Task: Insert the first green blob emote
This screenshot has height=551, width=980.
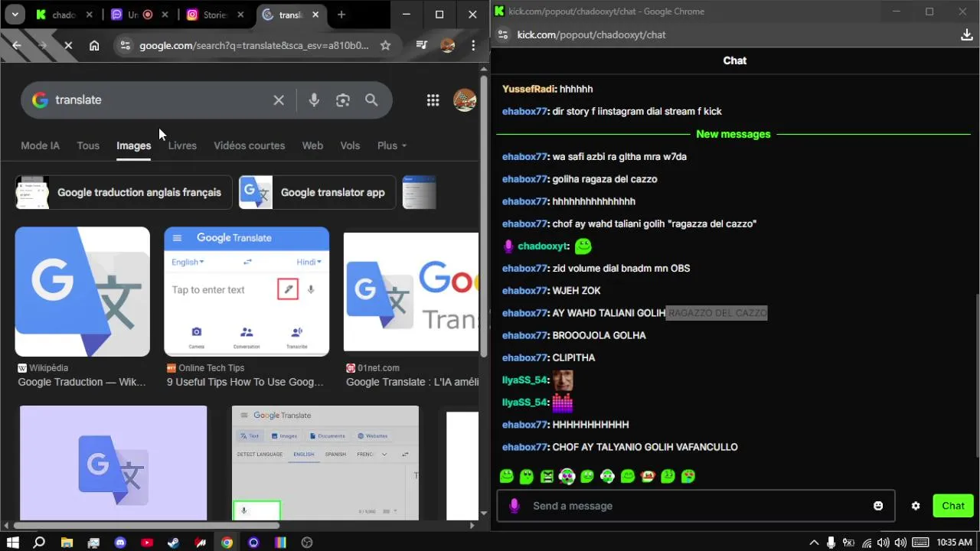Action: click(x=506, y=476)
